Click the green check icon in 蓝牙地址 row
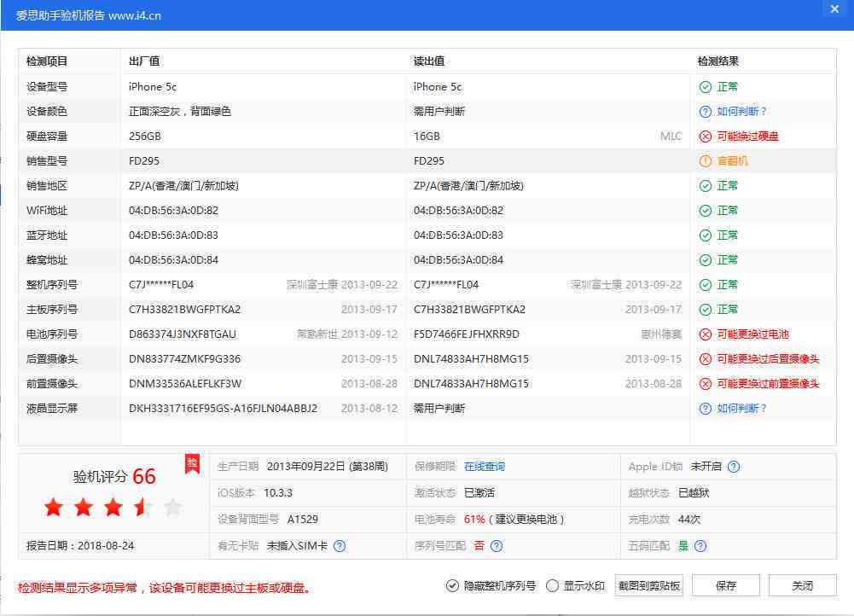This screenshot has width=854, height=616. click(706, 235)
